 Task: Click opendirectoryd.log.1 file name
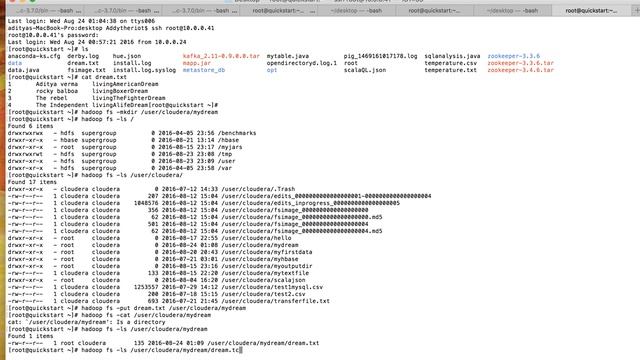[302, 63]
